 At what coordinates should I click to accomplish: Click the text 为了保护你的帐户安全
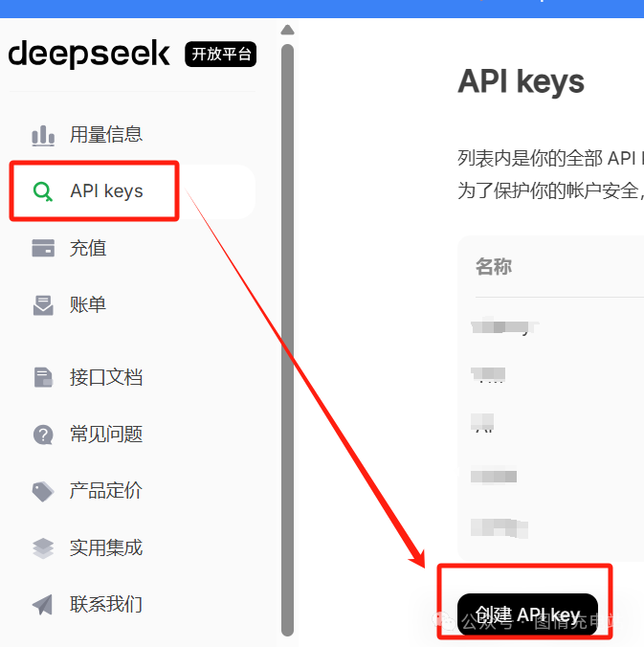click(x=548, y=191)
